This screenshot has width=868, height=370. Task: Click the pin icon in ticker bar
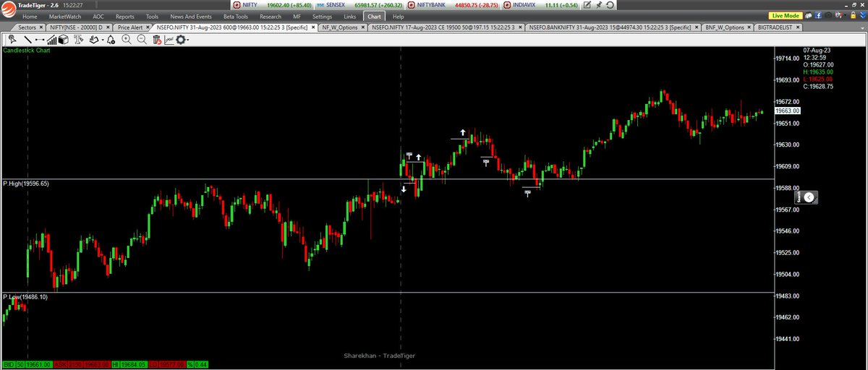tap(599, 4)
